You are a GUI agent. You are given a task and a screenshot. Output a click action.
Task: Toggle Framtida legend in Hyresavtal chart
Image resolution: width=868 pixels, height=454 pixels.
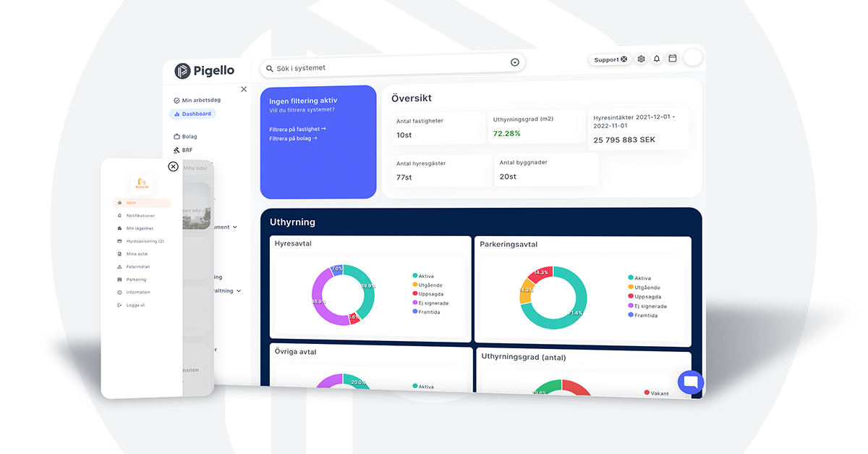coord(427,312)
